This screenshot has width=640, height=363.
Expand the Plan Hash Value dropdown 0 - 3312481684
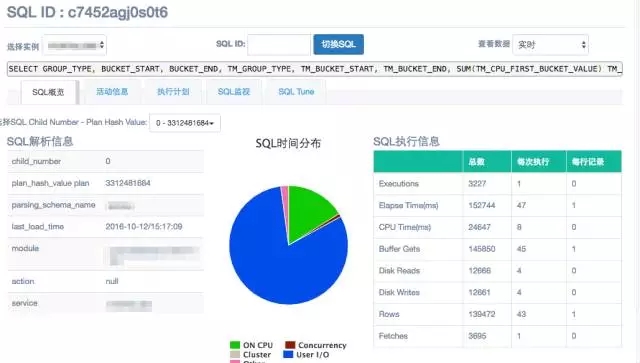[x=185, y=123]
